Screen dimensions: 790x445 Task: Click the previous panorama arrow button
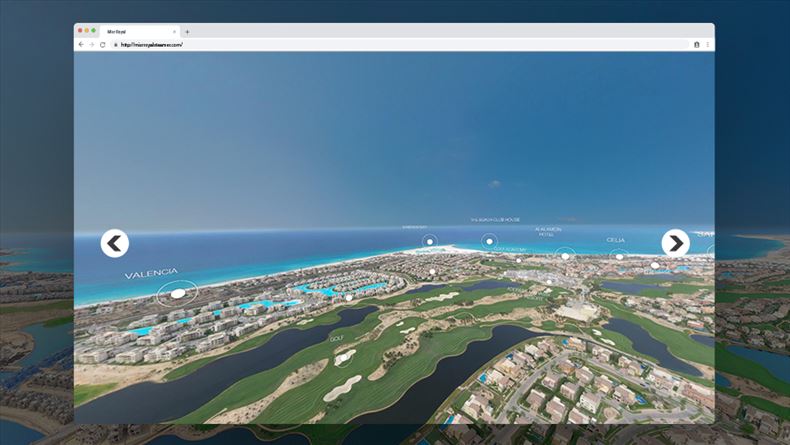114,243
